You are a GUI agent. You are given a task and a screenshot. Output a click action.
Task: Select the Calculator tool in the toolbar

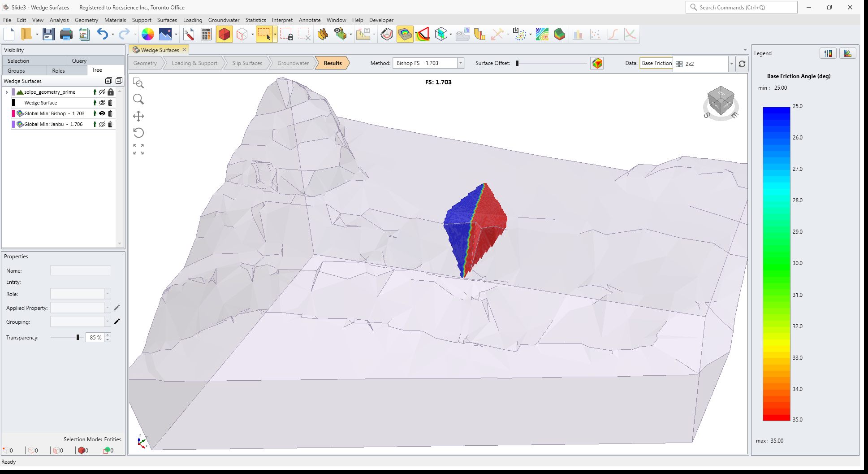pyautogui.click(x=206, y=34)
